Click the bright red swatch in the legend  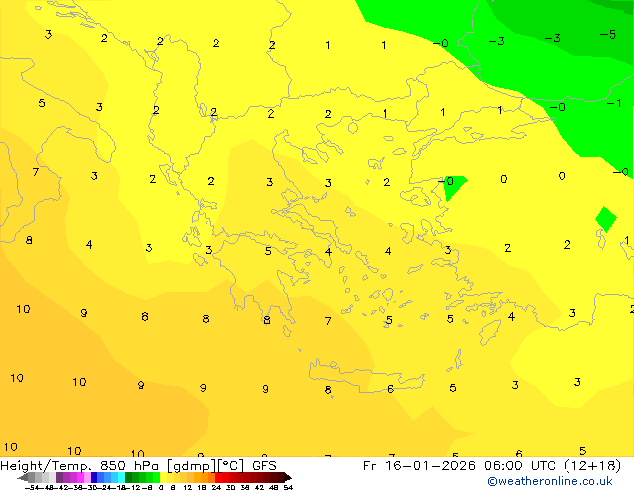pos(218,477)
